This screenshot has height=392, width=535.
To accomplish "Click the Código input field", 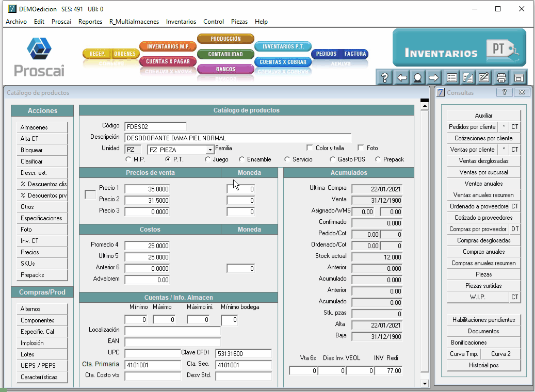I will (156, 126).
